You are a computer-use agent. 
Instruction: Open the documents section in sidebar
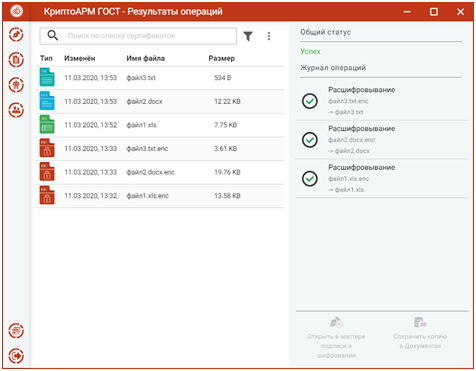tap(16, 60)
